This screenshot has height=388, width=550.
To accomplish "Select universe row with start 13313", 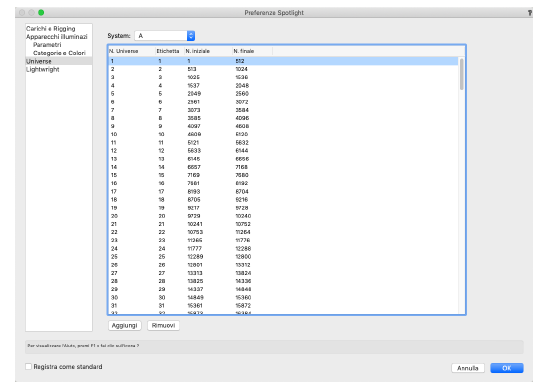I will [x=283, y=273].
